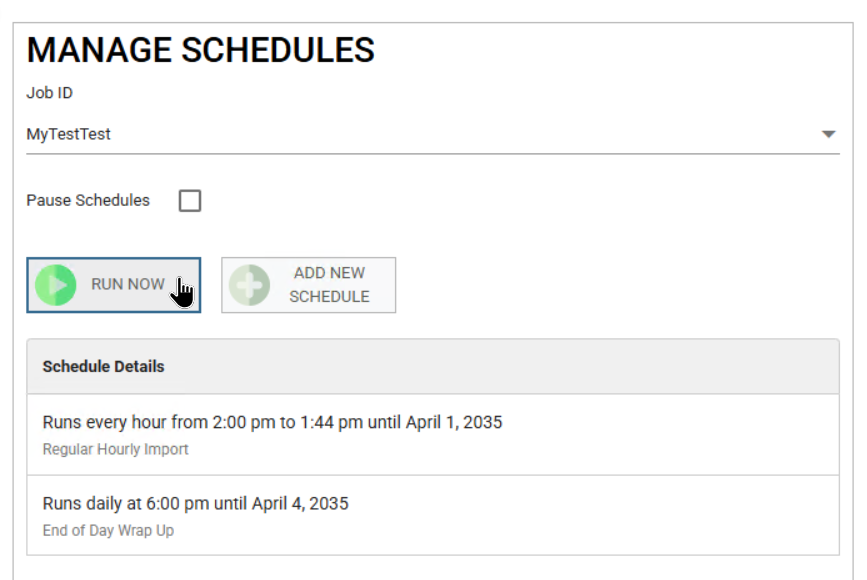Image resolution: width=867 pixels, height=580 pixels.
Task: Click the green play icon on Run Now
Action: pyautogui.click(x=56, y=285)
